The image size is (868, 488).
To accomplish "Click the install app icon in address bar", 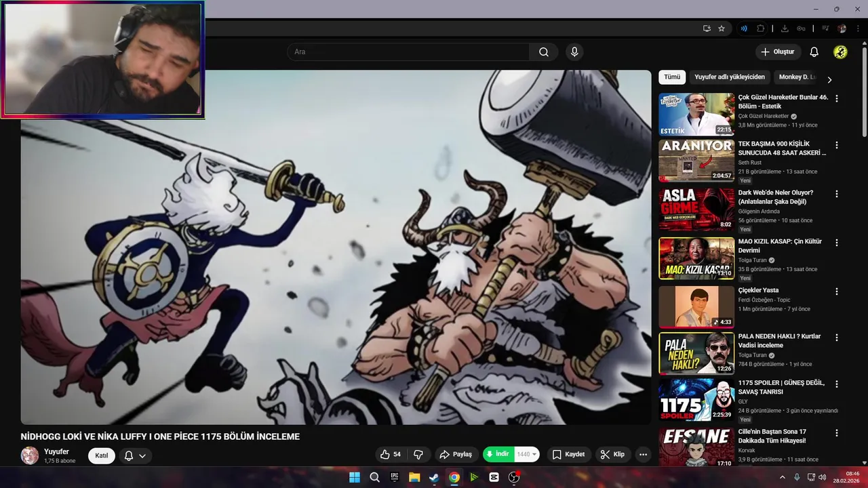I will point(707,28).
